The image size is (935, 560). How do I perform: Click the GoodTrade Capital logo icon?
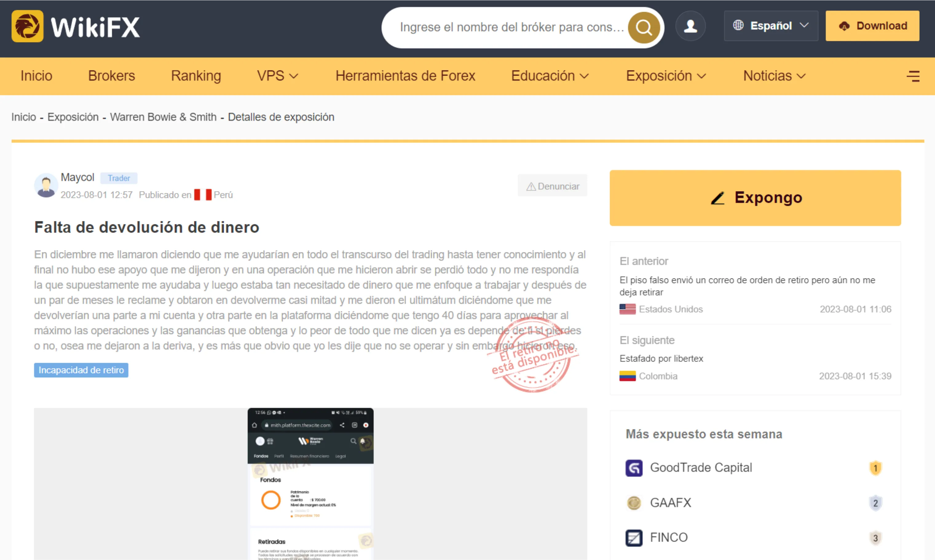pyautogui.click(x=634, y=468)
